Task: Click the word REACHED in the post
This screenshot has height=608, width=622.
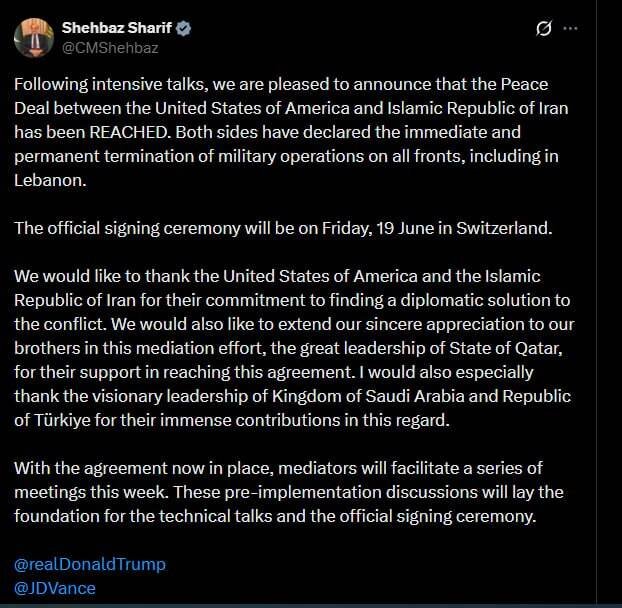Action: [x=130, y=132]
